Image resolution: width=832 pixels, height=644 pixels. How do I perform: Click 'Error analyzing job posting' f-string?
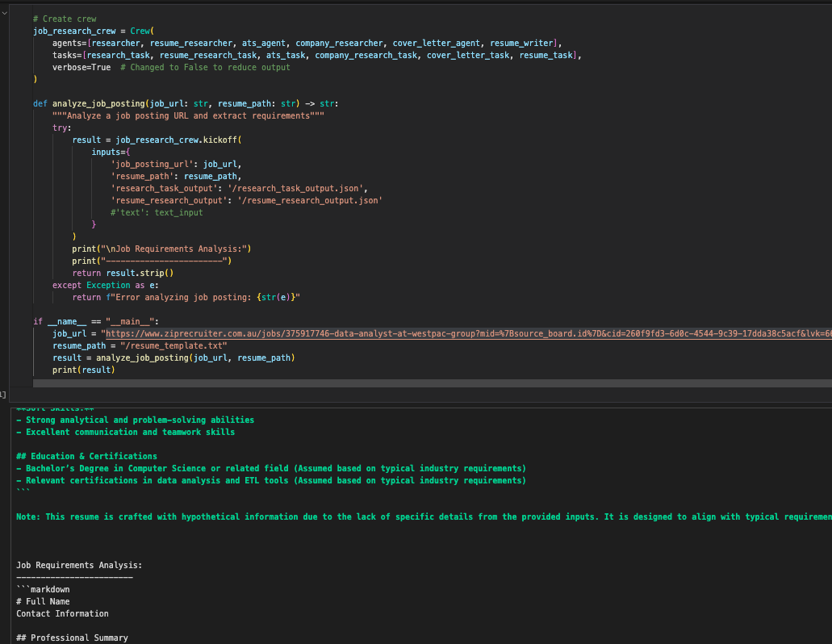[203, 298]
